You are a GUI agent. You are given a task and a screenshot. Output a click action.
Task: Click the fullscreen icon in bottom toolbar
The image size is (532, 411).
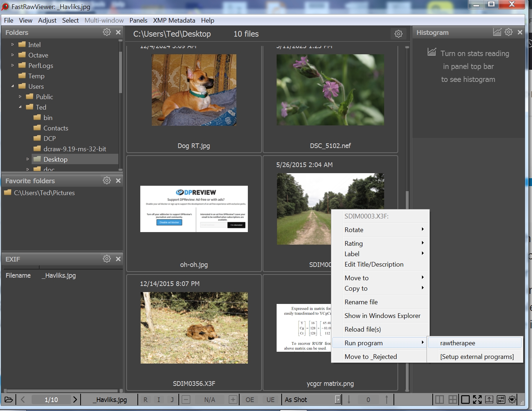[477, 400]
